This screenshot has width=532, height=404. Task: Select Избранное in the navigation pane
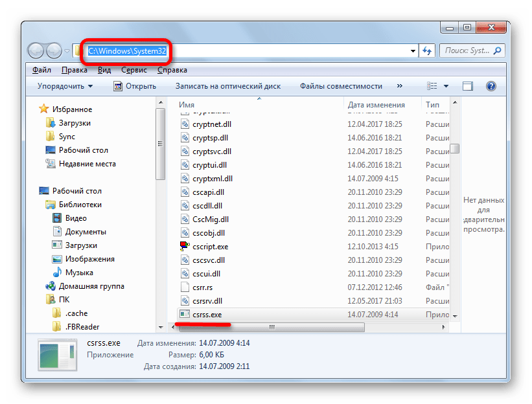pyautogui.click(x=72, y=109)
